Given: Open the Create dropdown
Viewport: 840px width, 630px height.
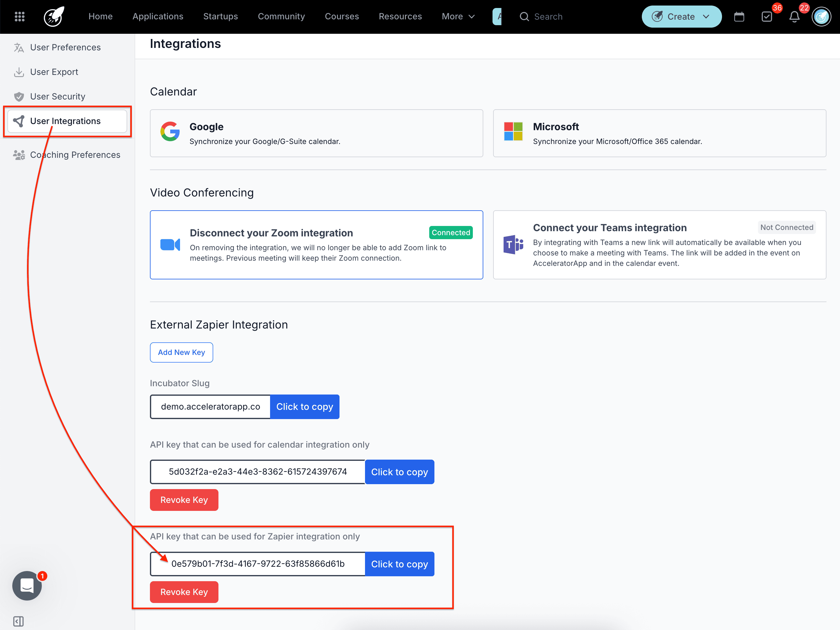Looking at the screenshot, I should tap(681, 16).
